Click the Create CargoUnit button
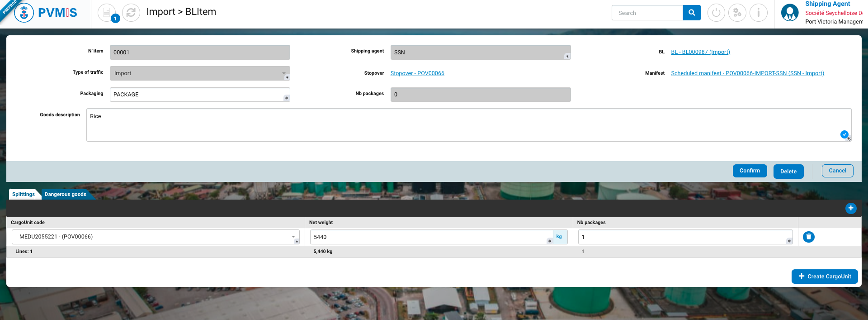The height and width of the screenshot is (320, 868). (x=825, y=277)
